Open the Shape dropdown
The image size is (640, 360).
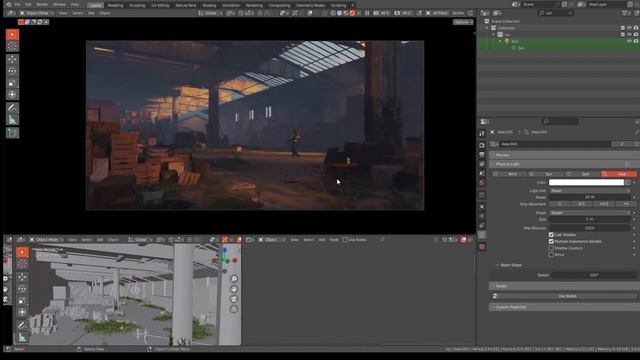pyautogui.click(x=589, y=213)
